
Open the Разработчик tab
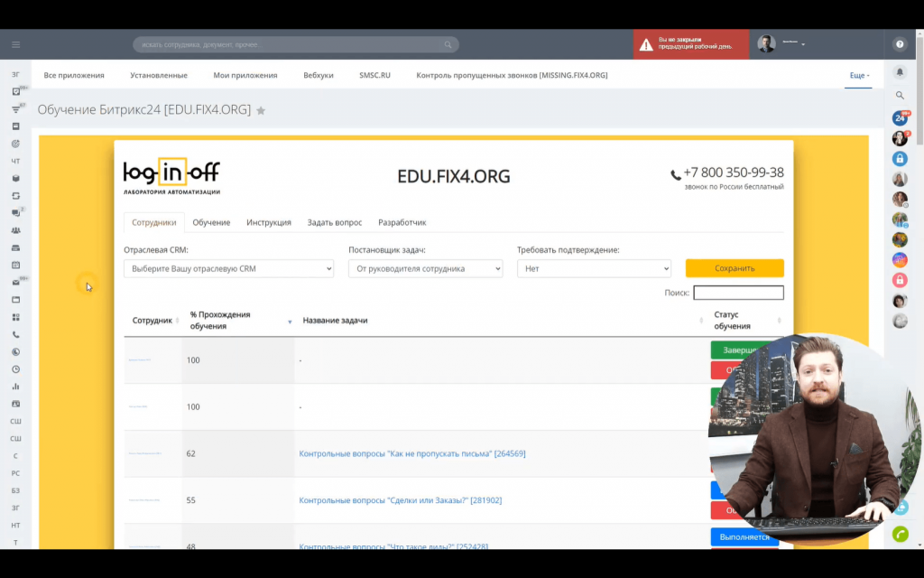(x=402, y=222)
